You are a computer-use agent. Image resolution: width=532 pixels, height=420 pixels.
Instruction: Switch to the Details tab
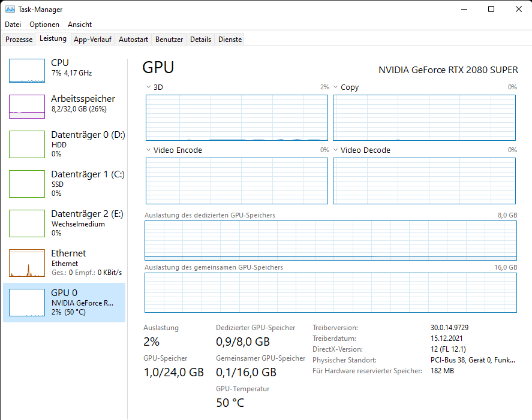[x=200, y=40]
